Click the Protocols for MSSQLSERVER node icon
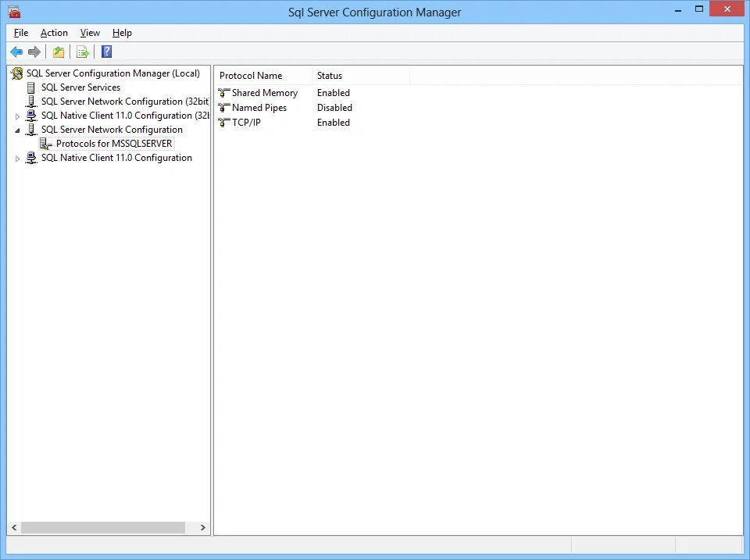This screenshot has height=560, width=750. tap(46, 144)
